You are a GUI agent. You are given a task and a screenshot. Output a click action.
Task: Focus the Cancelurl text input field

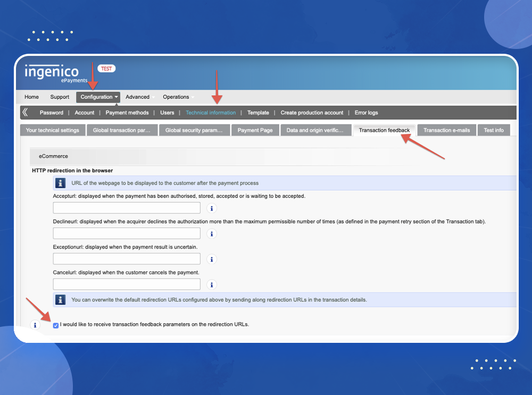[x=127, y=284]
